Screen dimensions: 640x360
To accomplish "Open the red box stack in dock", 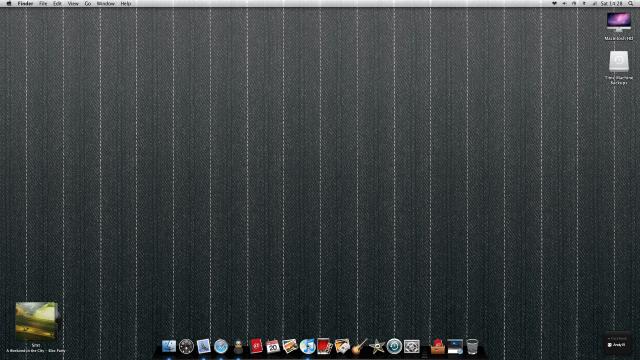I will [437, 346].
